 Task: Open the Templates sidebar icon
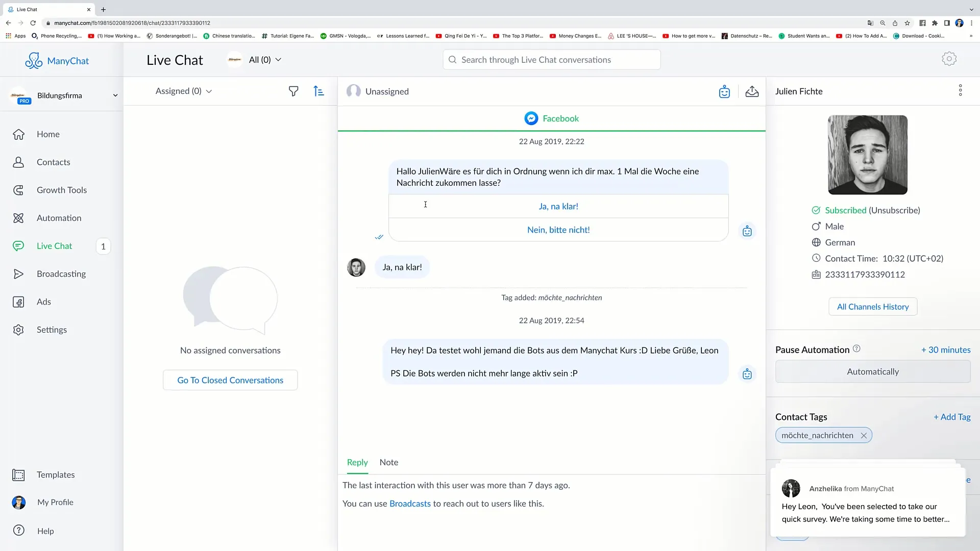click(x=18, y=475)
